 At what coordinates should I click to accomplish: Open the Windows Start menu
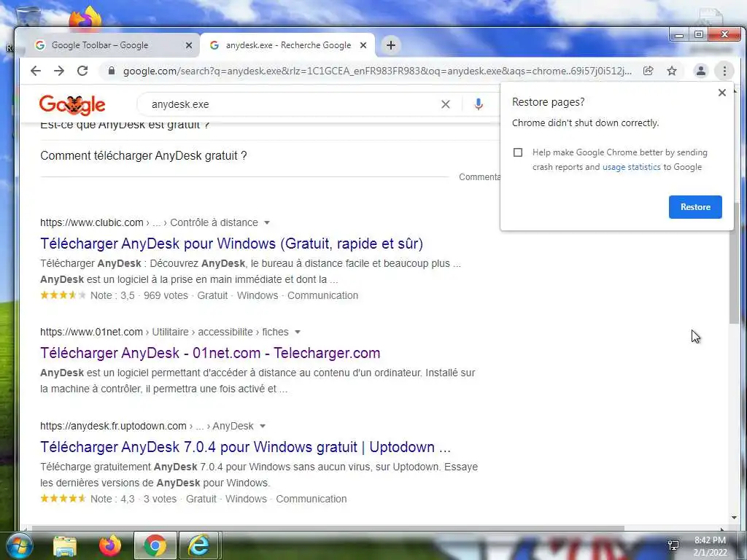tap(19, 545)
